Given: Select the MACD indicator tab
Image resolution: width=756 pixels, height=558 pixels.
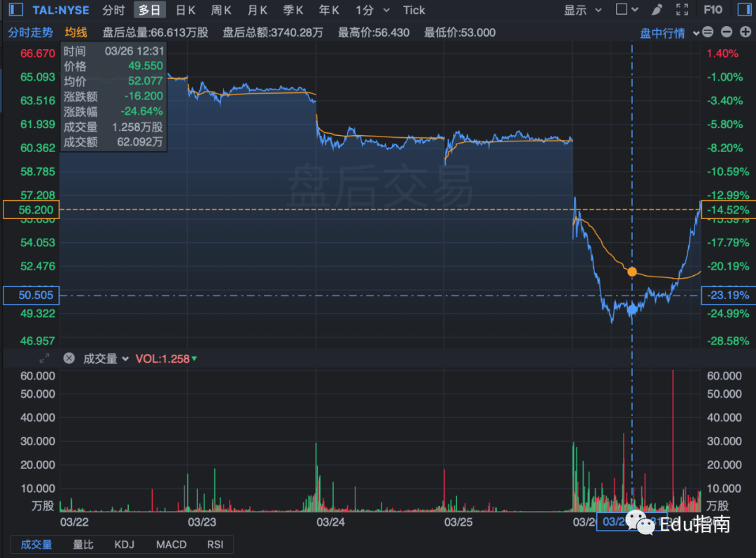Looking at the screenshot, I should (x=171, y=545).
